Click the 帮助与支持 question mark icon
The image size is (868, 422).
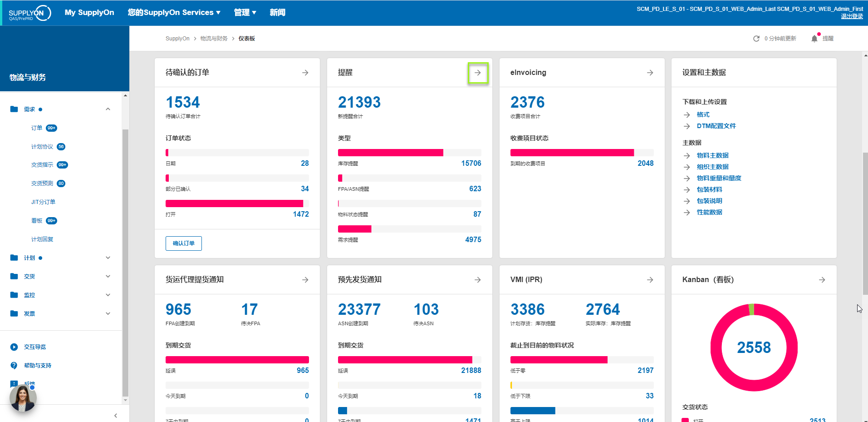[14, 365]
